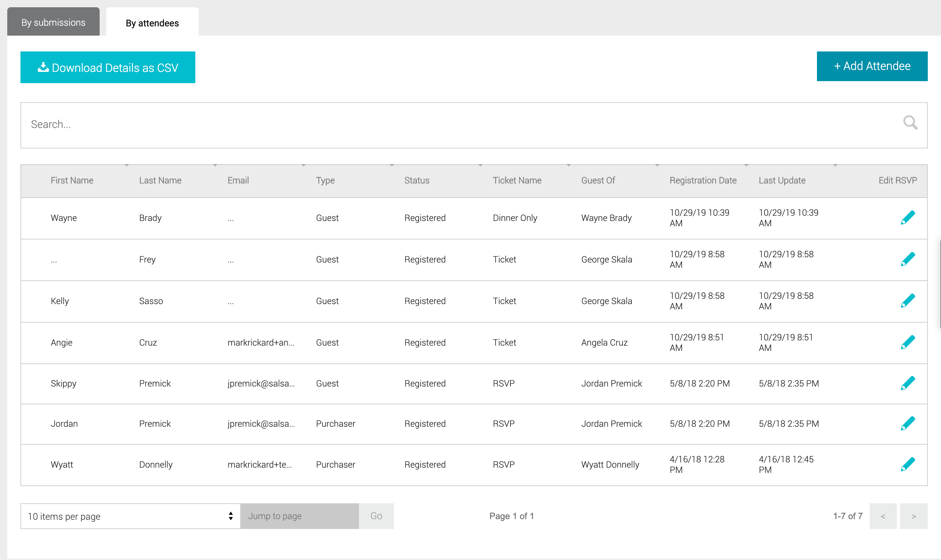Click in the Search field

(x=453, y=125)
